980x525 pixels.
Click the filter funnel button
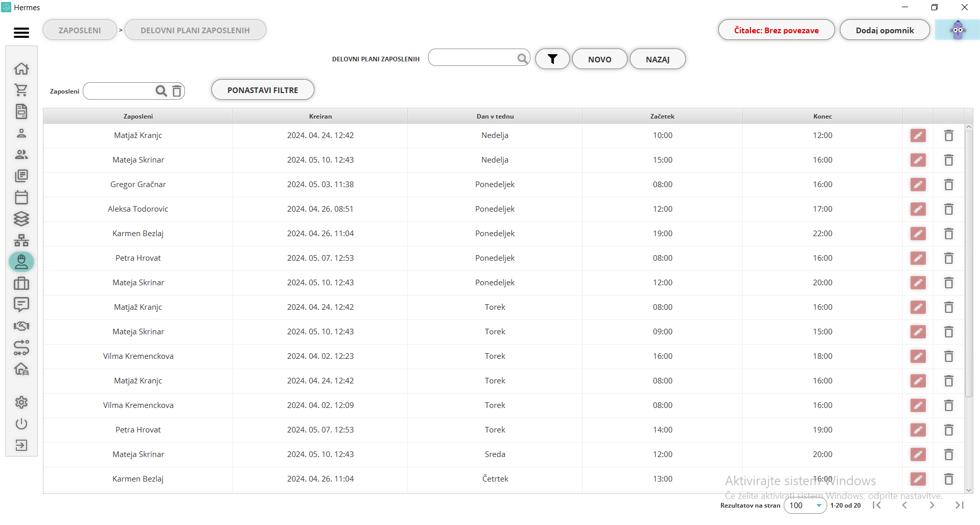(x=552, y=59)
